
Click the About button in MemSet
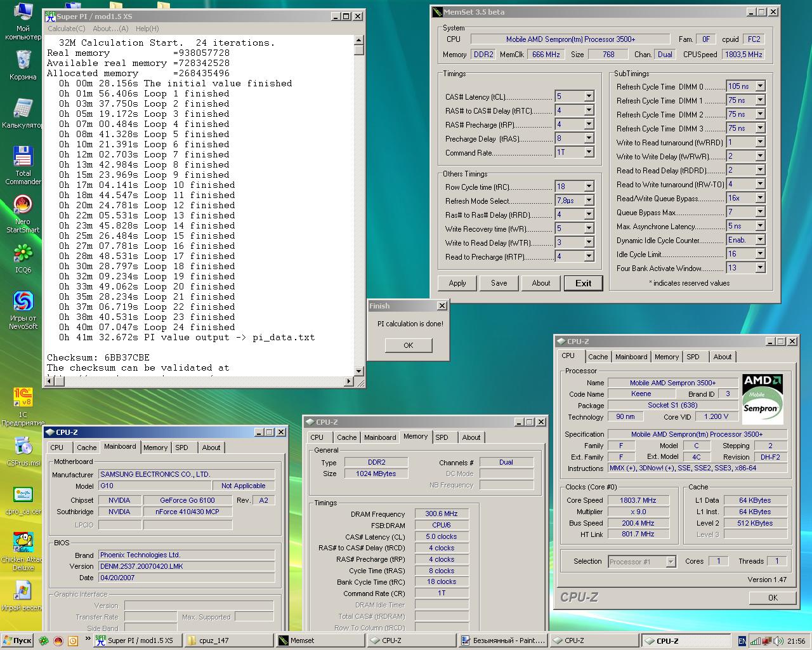click(x=541, y=283)
